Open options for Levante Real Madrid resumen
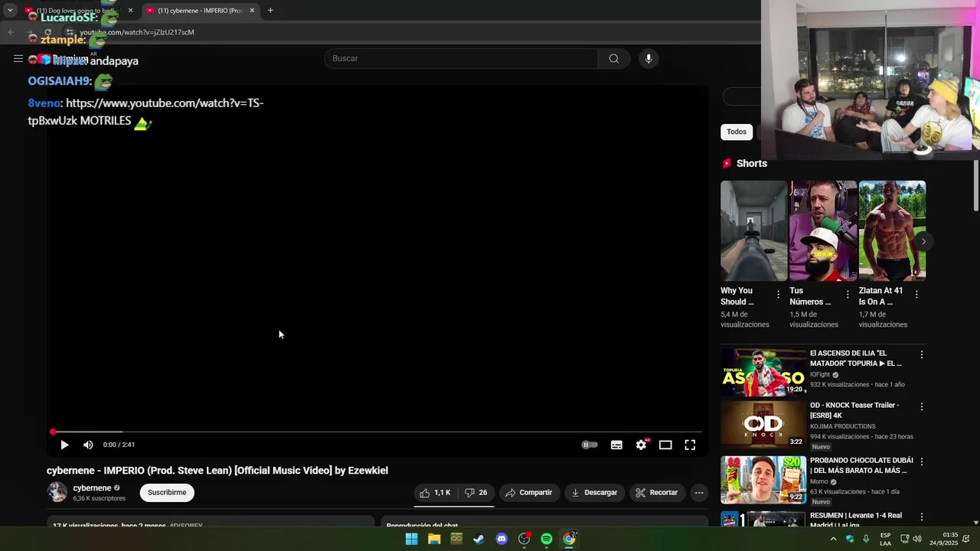Image resolution: width=980 pixels, height=551 pixels. click(922, 517)
